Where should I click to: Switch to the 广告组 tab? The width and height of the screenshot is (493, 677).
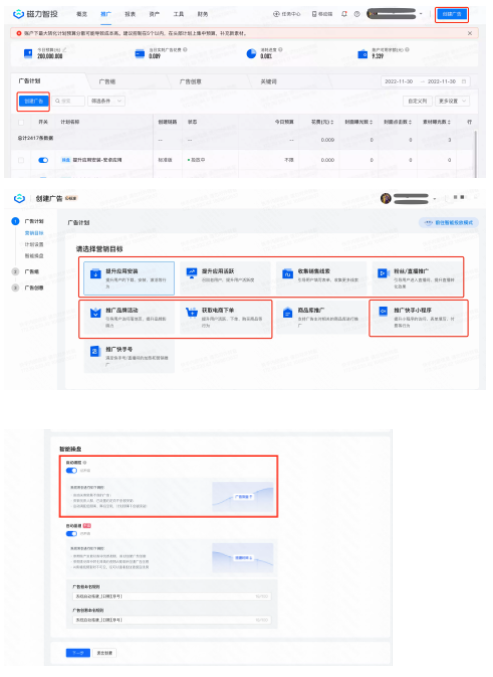tap(107, 81)
